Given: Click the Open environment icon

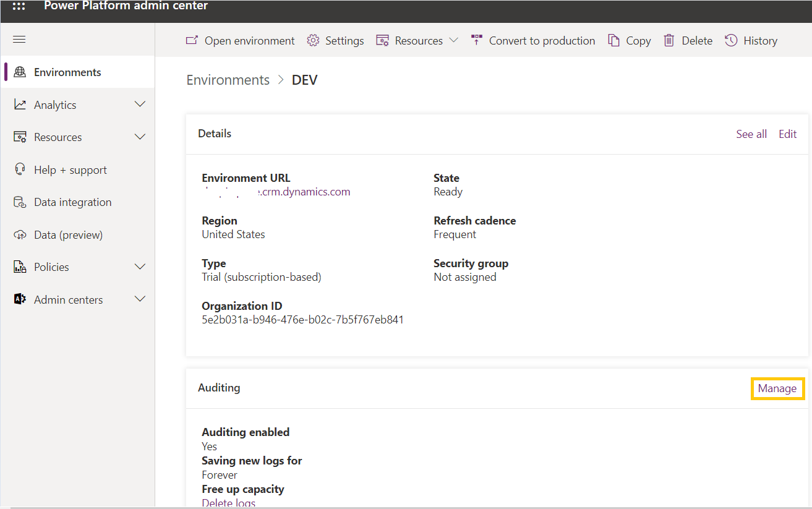Looking at the screenshot, I should point(192,40).
